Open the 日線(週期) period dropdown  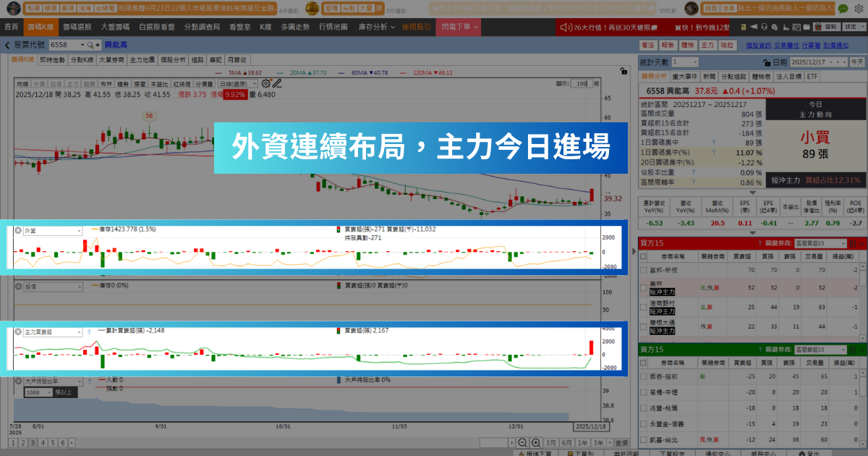[x=237, y=84]
